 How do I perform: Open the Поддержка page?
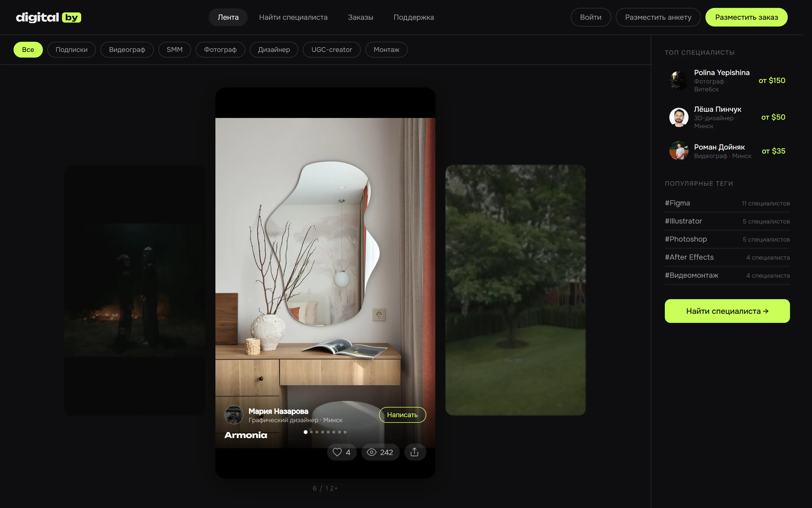414,17
